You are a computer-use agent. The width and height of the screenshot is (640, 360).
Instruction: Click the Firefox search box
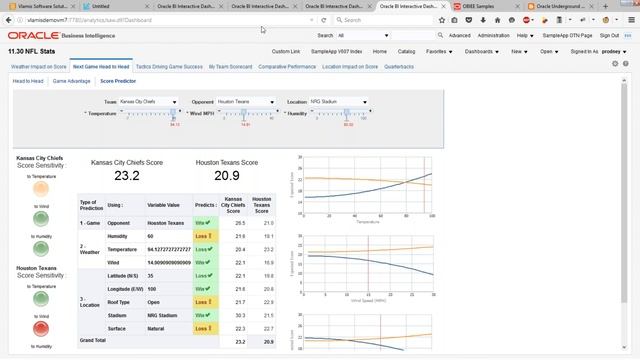pyautogui.click(x=384, y=20)
